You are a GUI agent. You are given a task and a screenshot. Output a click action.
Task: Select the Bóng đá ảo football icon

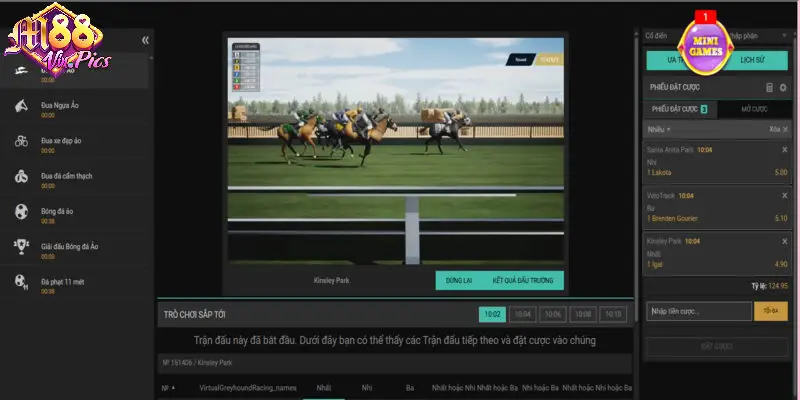[20, 212]
